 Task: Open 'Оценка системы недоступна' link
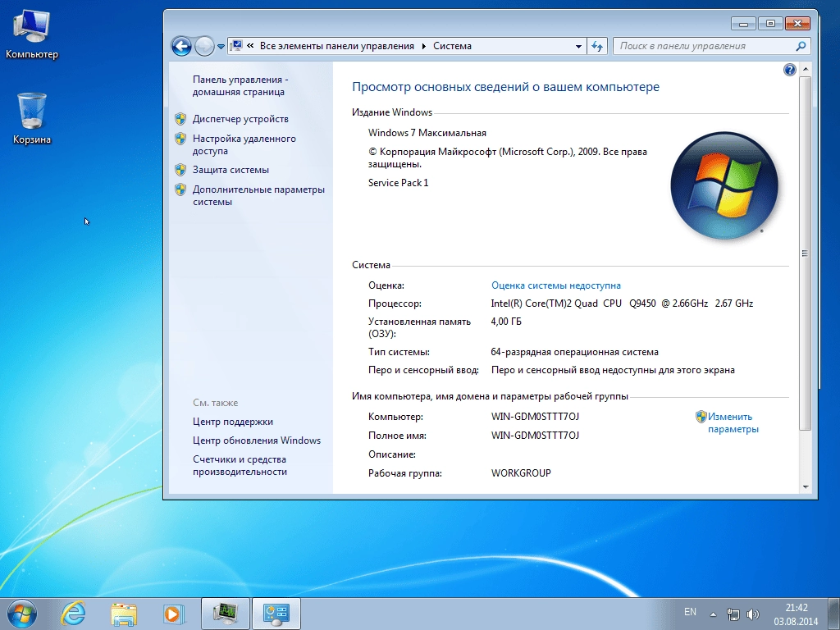pos(556,285)
